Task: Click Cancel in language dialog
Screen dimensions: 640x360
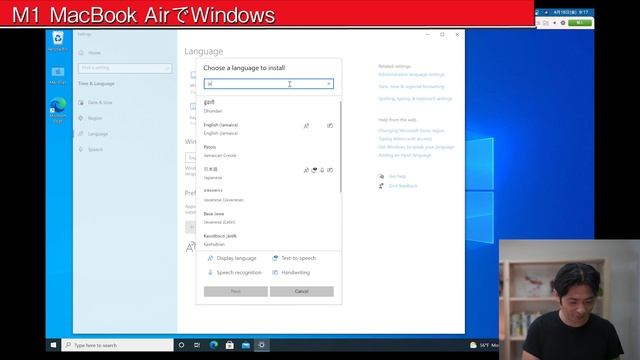Action: pyautogui.click(x=302, y=291)
